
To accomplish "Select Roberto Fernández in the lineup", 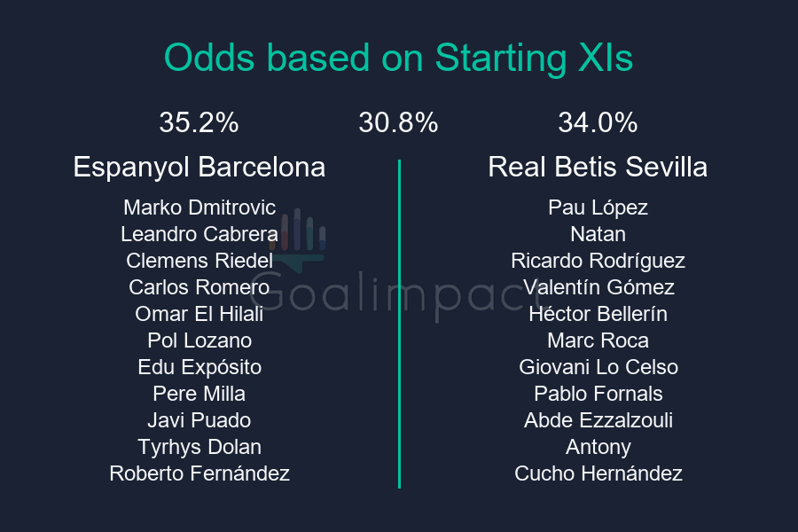I will [199, 473].
